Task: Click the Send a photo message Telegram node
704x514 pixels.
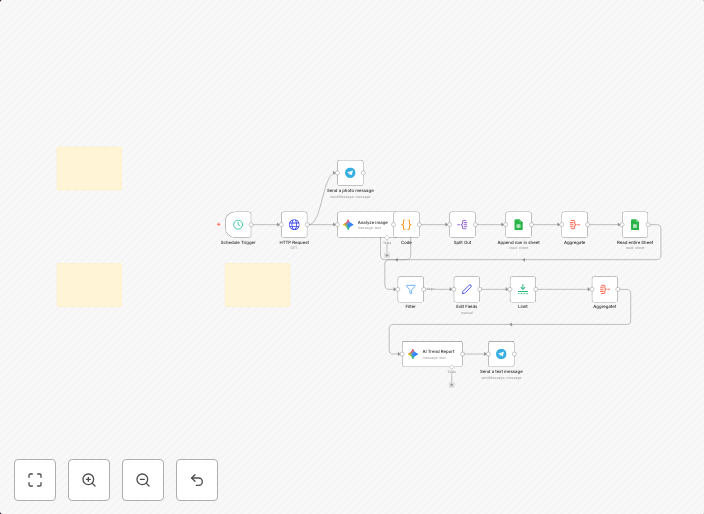Action: [350, 173]
